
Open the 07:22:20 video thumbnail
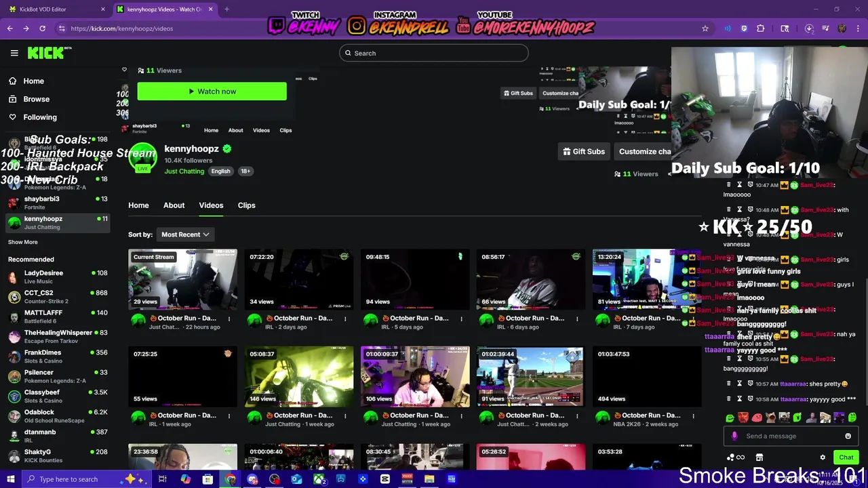click(x=298, y=279)
